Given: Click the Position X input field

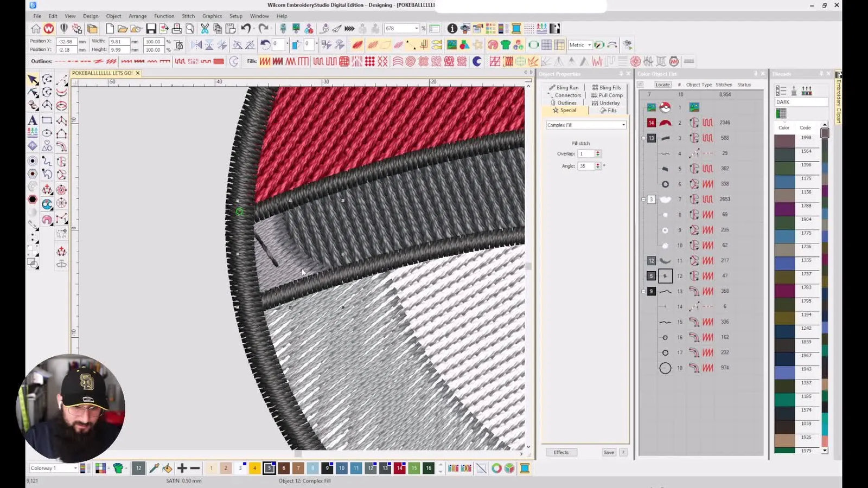Looking at the screenshot, I should tap(66, 41).
